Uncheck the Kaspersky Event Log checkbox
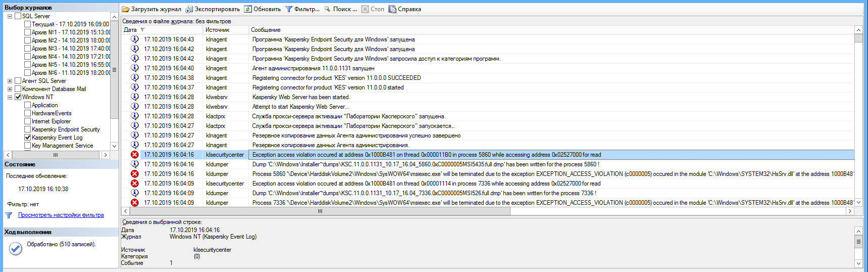The height and width of the screenshot is (272, 868). [28, 138]
